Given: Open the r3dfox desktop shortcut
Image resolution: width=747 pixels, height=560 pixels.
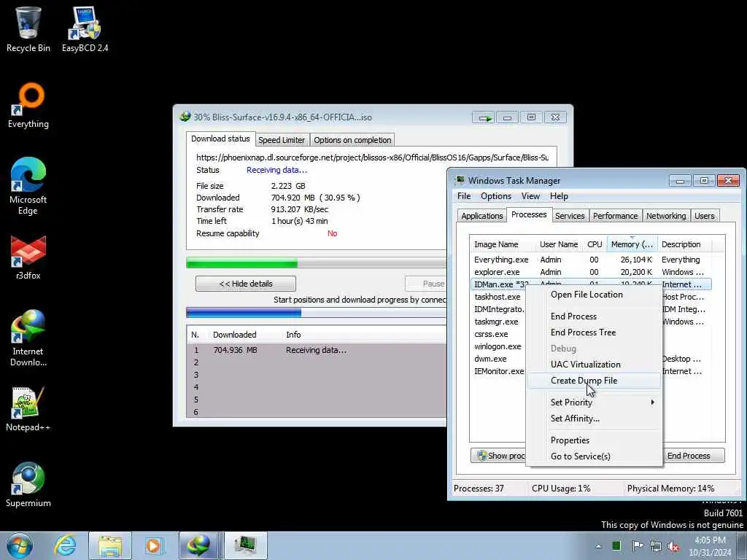Looking at the screenshot, I should point(28,257).
